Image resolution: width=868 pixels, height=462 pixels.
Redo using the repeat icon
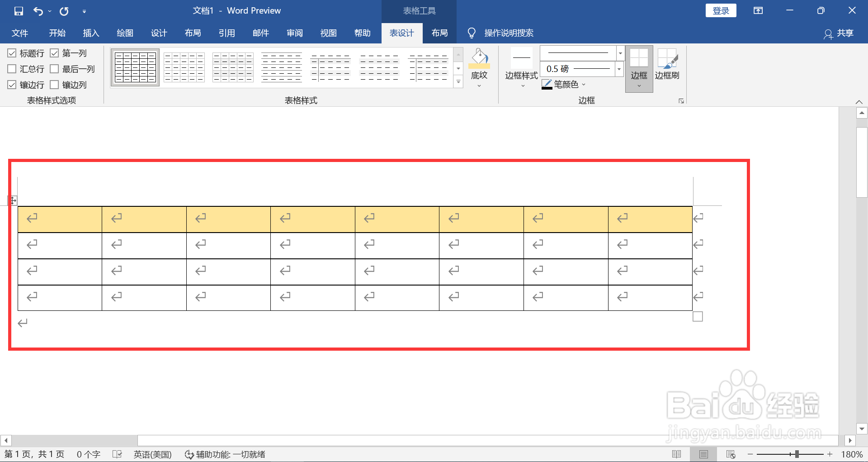(64, 10)
